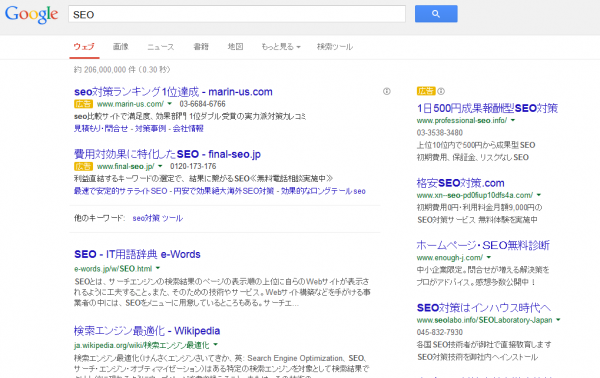The height and width of the screenshot is (378, 600).
Task: Click phone number 03-6684-6766
Action: coord(202,104)
